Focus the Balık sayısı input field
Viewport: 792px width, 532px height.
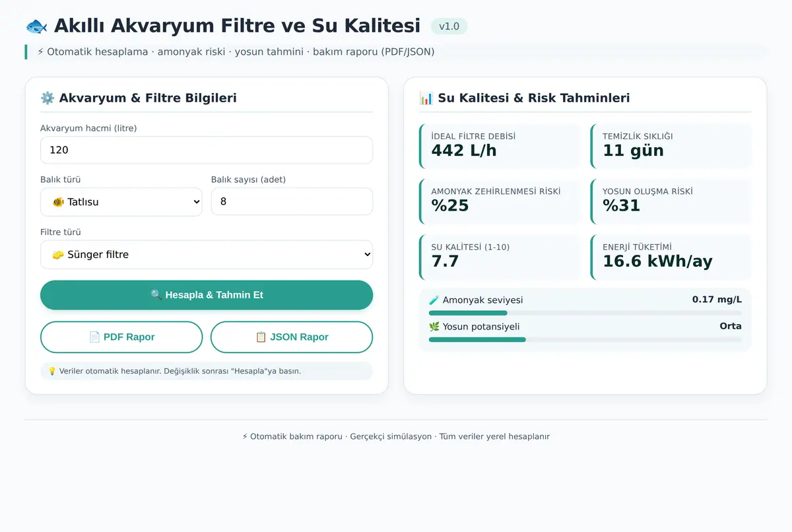[292, 202]
